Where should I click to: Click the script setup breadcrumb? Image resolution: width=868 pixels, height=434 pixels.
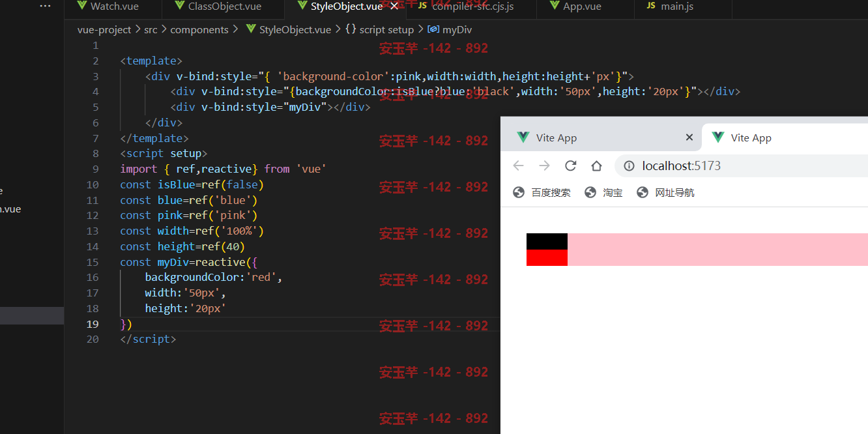tap(386, 30)
